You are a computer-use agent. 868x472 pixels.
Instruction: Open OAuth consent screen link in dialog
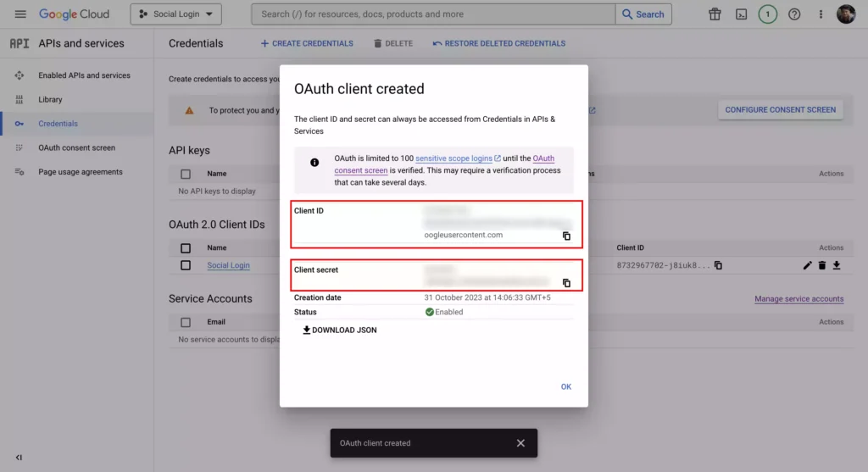(x=361, y=170)
